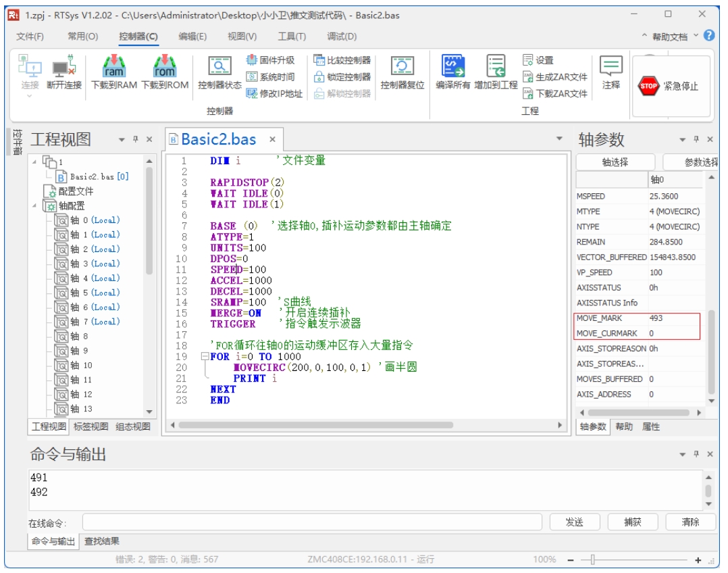Open 控制器状态 controller status
Screen dimensions: 728x573
[219, 71]
